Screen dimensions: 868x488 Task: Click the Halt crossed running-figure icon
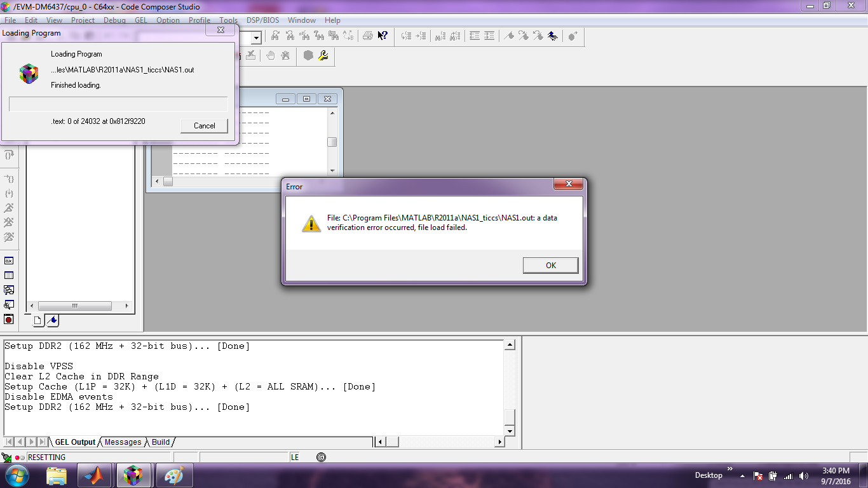(9, 223)
